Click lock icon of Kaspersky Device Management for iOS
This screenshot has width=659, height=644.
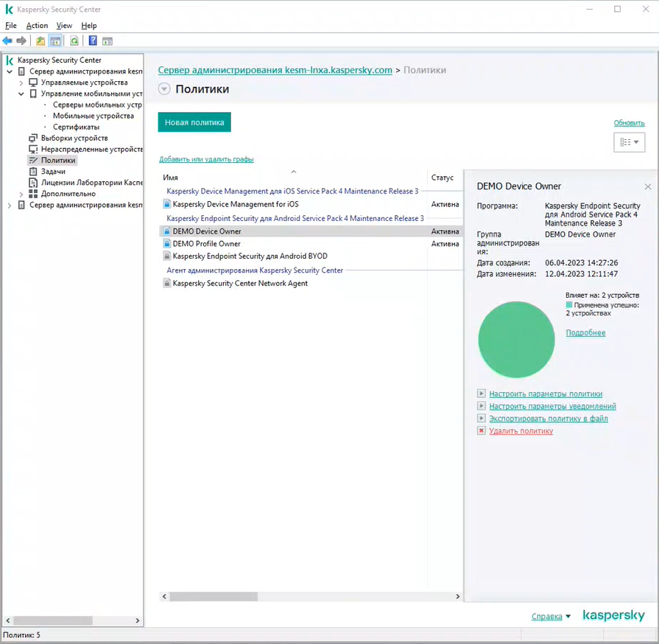pyautogui.click(x=167, y=204)
